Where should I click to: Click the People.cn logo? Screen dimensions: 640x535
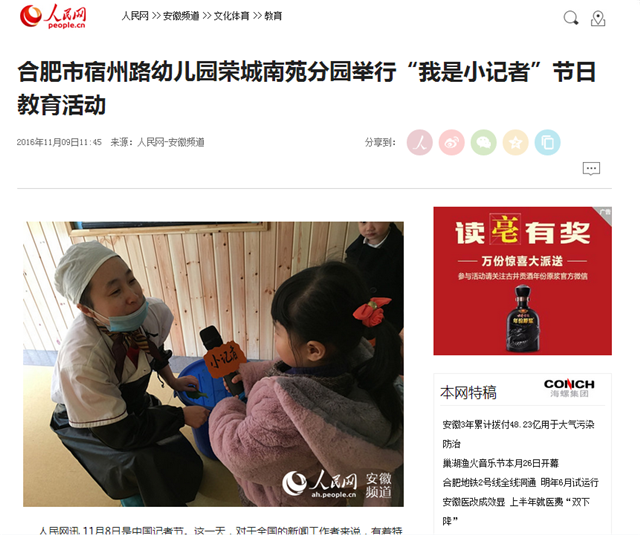[x=53, y=16]
